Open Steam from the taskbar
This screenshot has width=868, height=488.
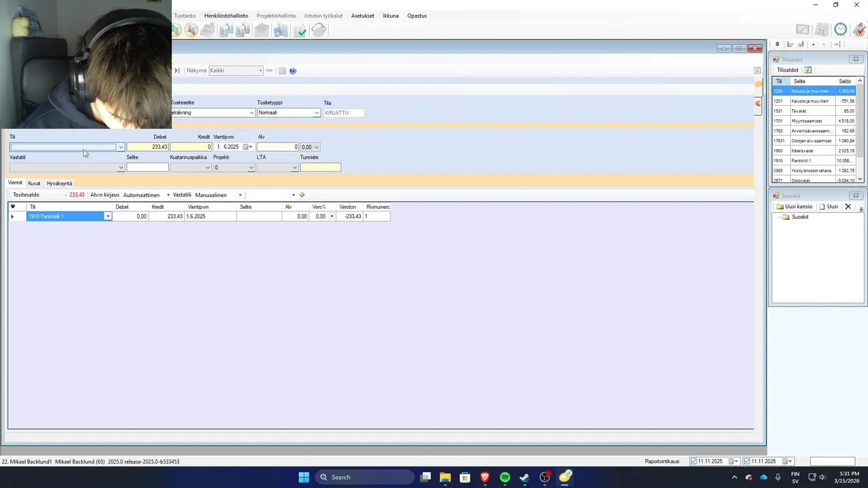pos(524,477)
